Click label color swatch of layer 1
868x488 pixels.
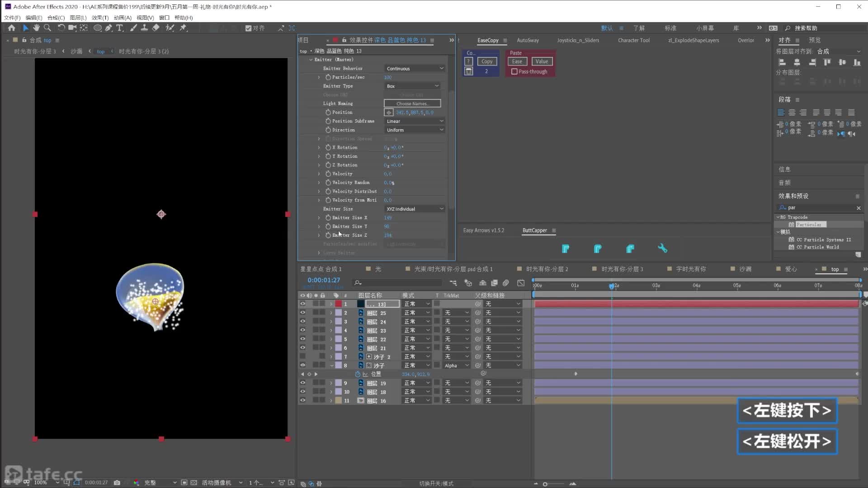[338, 304]
